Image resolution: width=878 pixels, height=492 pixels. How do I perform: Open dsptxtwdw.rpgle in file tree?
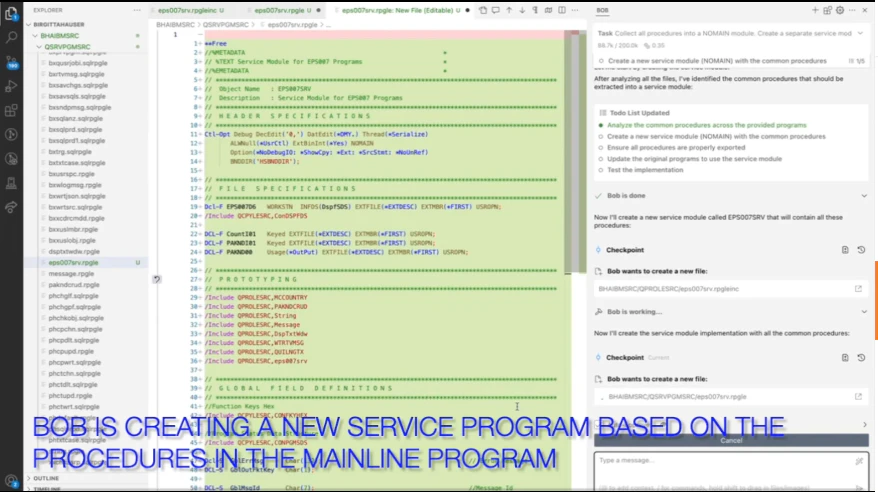74,251
